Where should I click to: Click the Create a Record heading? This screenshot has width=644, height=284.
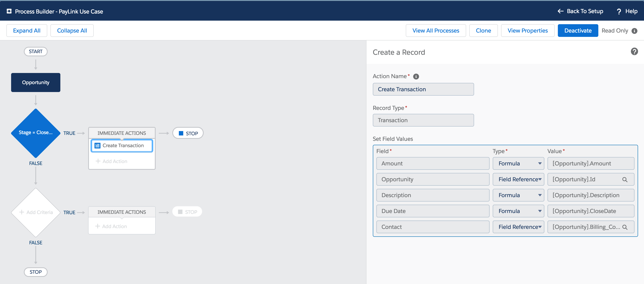click(399, 52)
